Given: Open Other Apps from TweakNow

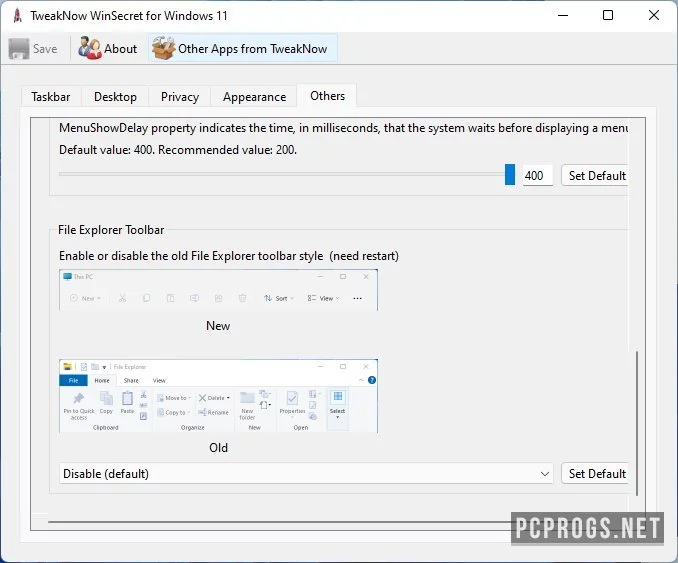Looking at the screenshot, I should (243, 49).
